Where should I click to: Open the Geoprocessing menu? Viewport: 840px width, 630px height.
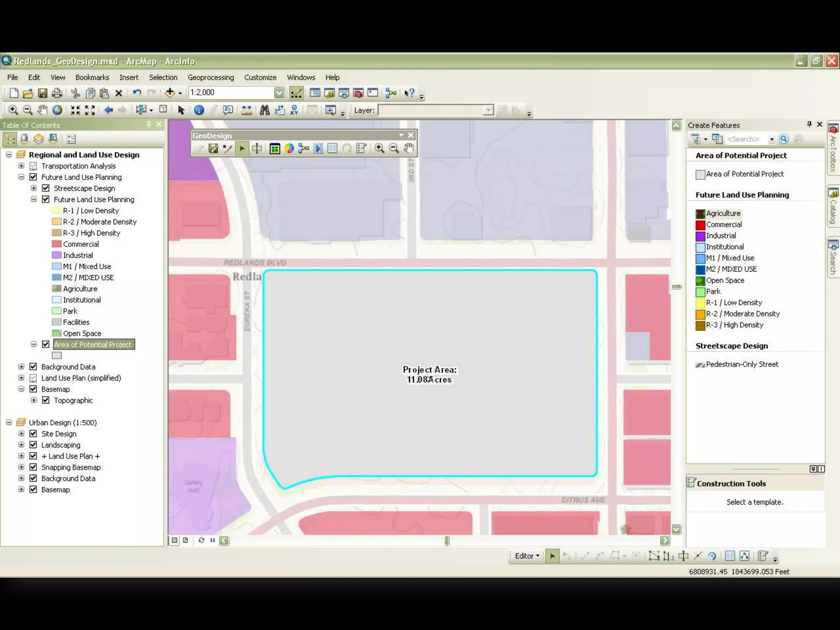point(210,78)
